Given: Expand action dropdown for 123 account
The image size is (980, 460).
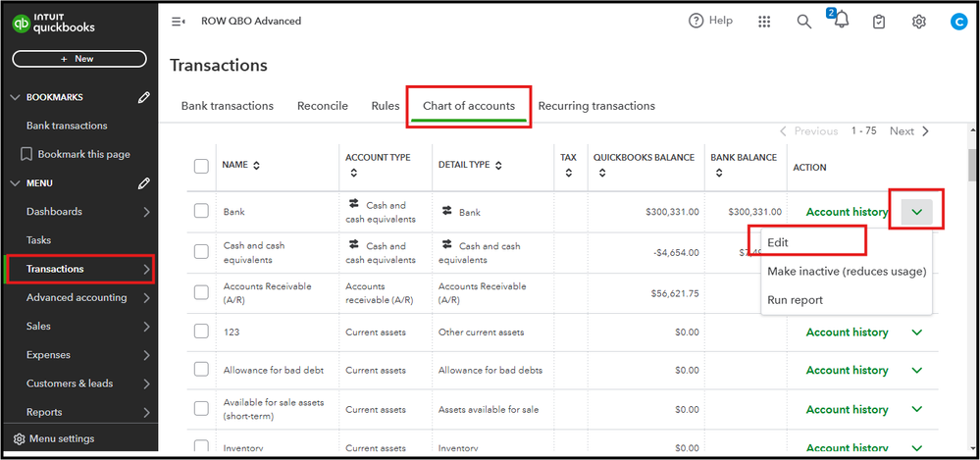Looking at the screenshot, I should (917, 332).
